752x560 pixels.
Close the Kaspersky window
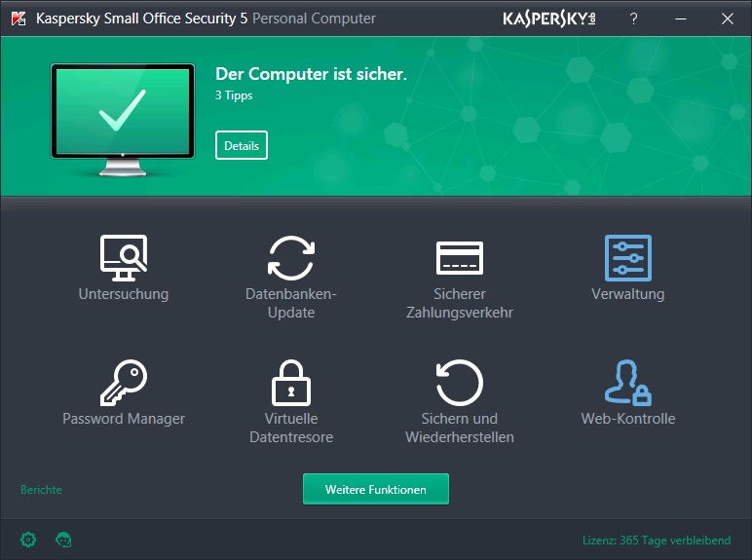727,19
